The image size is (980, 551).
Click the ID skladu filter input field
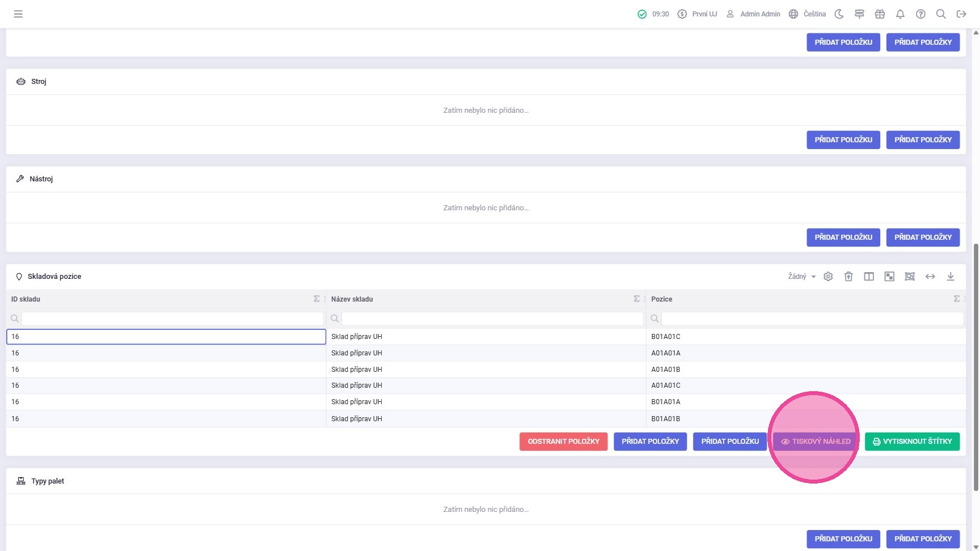click(x=172, y=319)
